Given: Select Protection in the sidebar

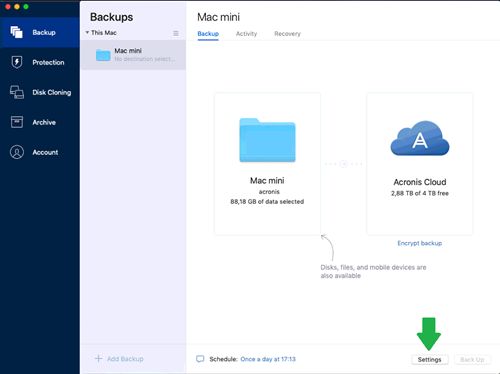Looking at the screenshot, I should [48, 62].
